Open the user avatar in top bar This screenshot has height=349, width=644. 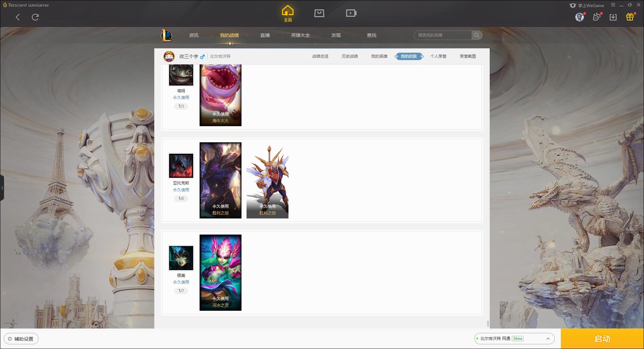click(x=580, y=17)
